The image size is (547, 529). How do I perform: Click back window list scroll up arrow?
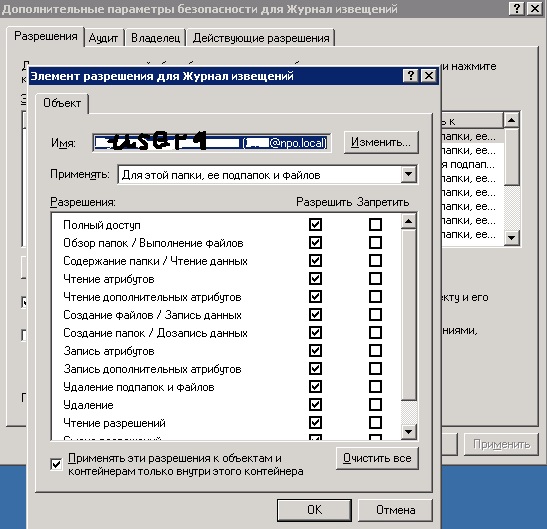(x=511, y=120)
